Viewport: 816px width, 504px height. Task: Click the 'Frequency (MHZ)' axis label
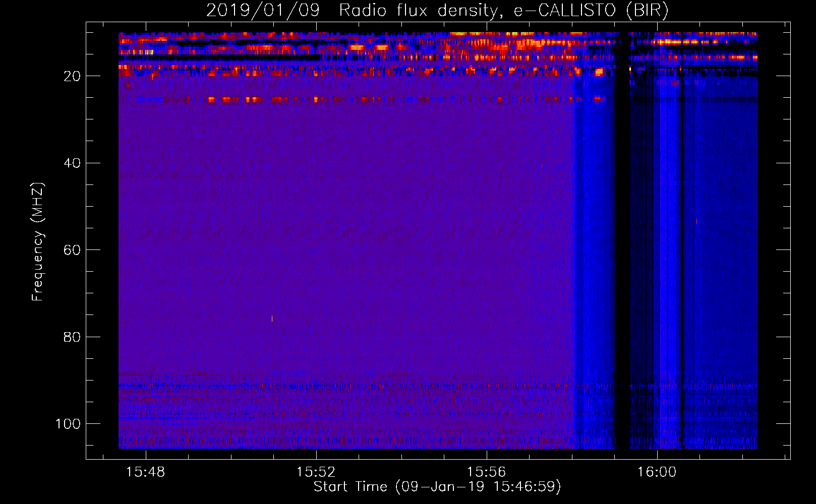pyautogui.click(x=38, y=241)
